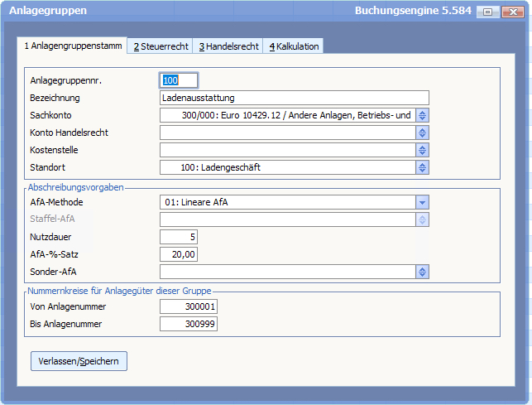This screenshot has width=532, height=405.
Task: Open the Sachkonto lookup spinner
Action: tap(423, 115)
